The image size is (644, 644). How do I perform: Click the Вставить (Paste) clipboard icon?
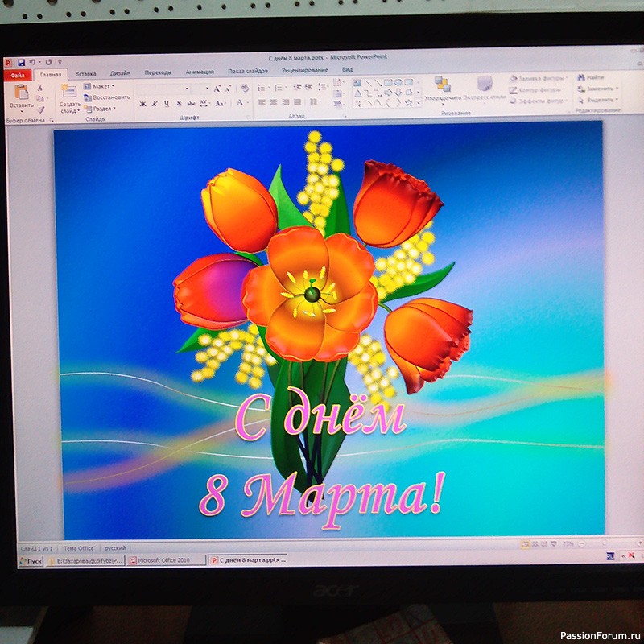(x=21, y=96)
